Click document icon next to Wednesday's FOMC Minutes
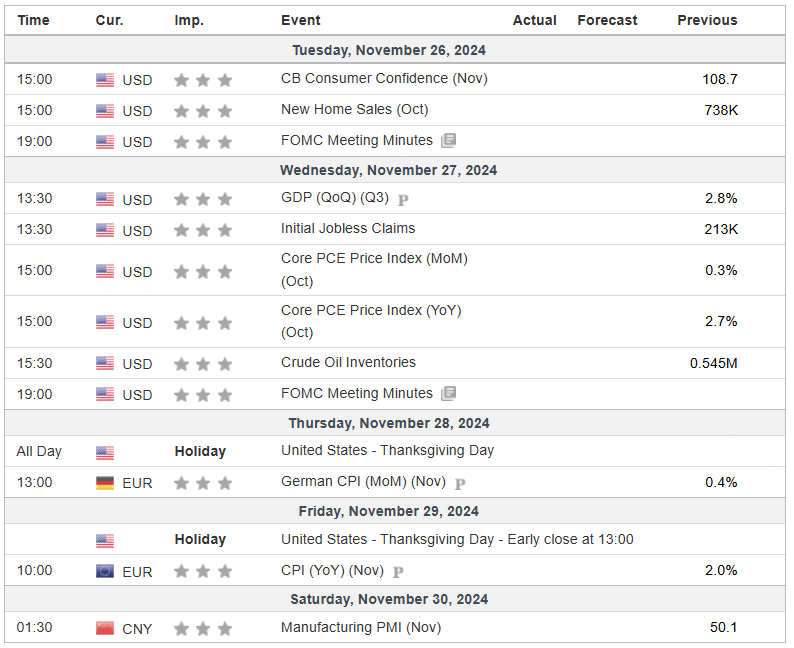 point(449,394)
